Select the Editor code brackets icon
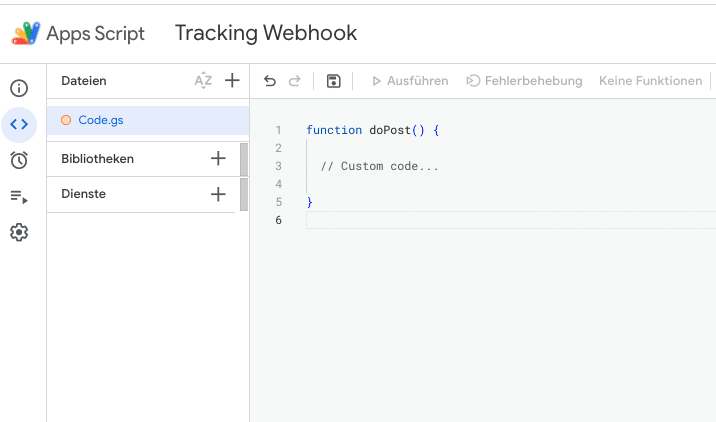Image resolution: width=716 pixels, height=422 pixels. pyautogui.click(x=19, y=124)
